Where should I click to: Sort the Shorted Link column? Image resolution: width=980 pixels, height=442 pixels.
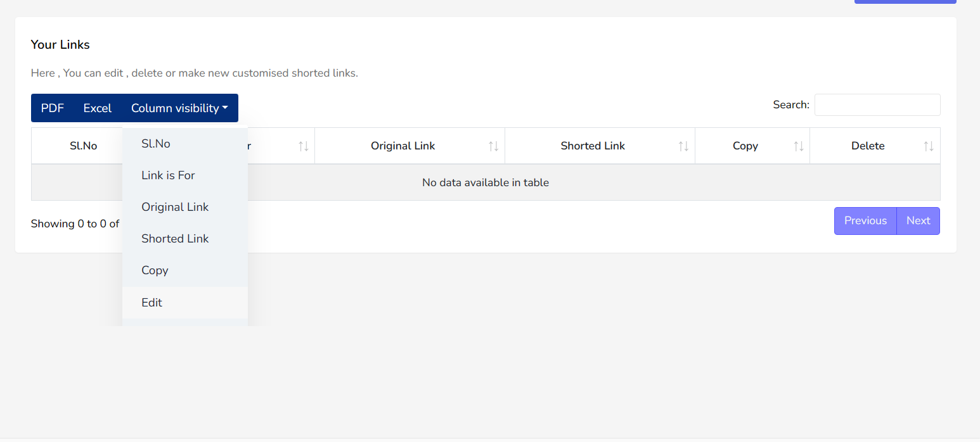tap(684, 146)
